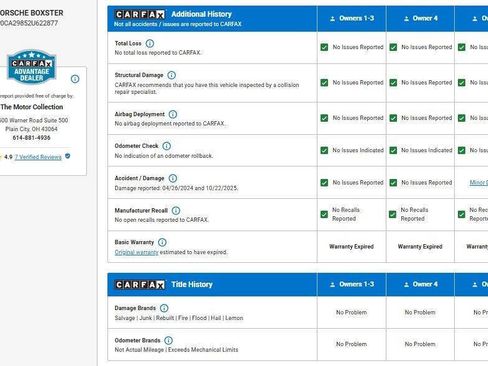Click the Porsche Boxster vehicle title
This screenshot has width=488, height=366.
(x=31, y=13)
